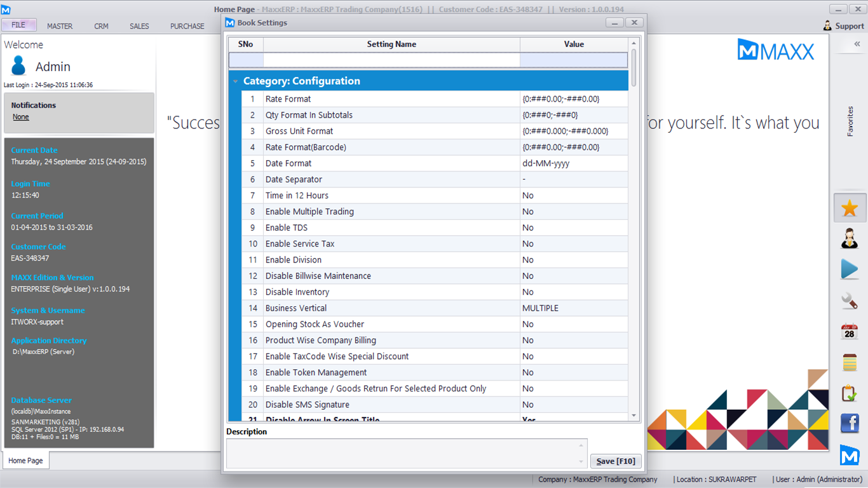Click the Setting Name filter field
Image resolution: width=868 pixels, height=488 pixels.
pos(391,60)
